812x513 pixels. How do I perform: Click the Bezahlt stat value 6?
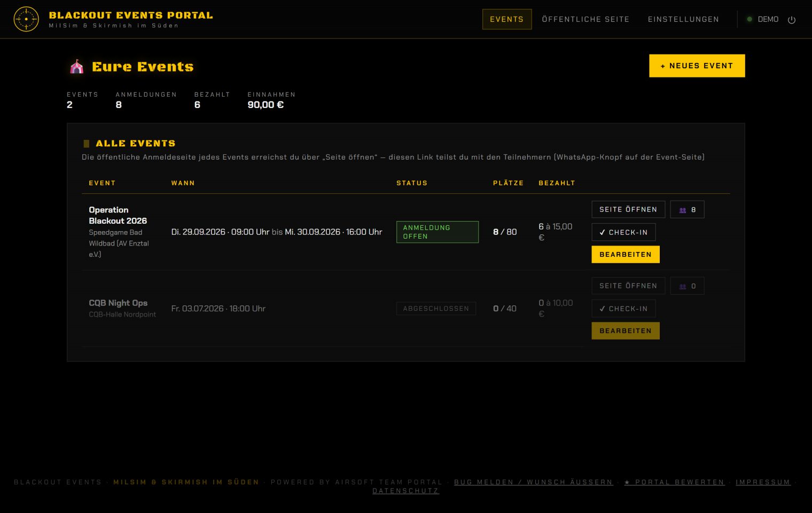click(197, 105)
